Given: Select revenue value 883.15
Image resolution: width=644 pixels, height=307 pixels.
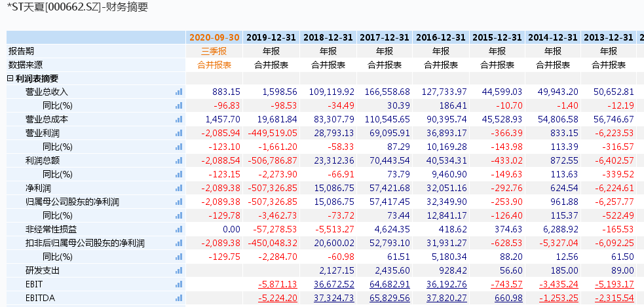Looking at the screenshot, I should coord(227,92).
